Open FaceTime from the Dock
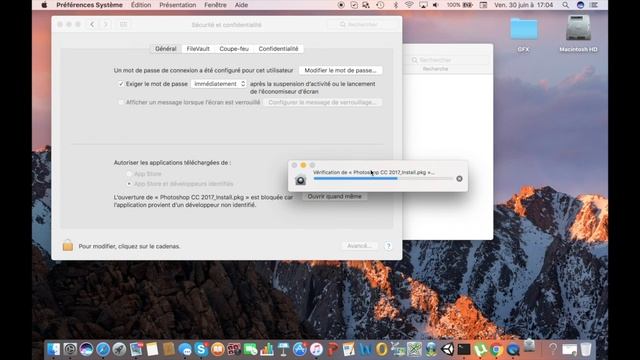640x360 pixels. 250,349
